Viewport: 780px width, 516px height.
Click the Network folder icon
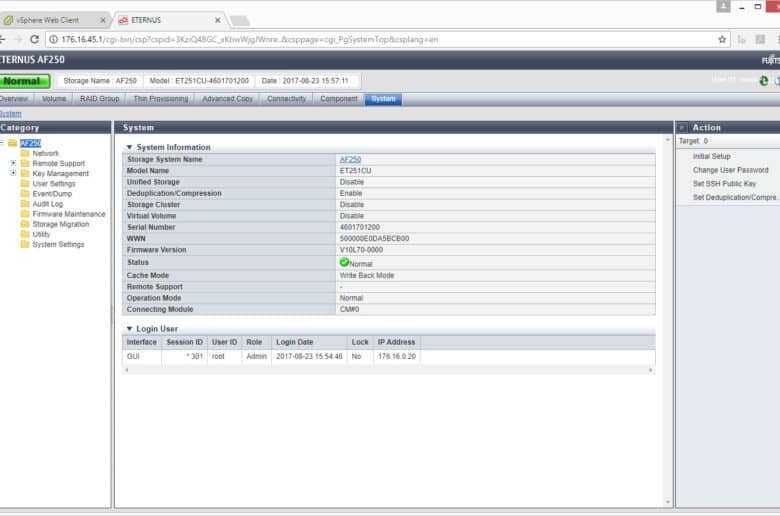coord(25,153)
